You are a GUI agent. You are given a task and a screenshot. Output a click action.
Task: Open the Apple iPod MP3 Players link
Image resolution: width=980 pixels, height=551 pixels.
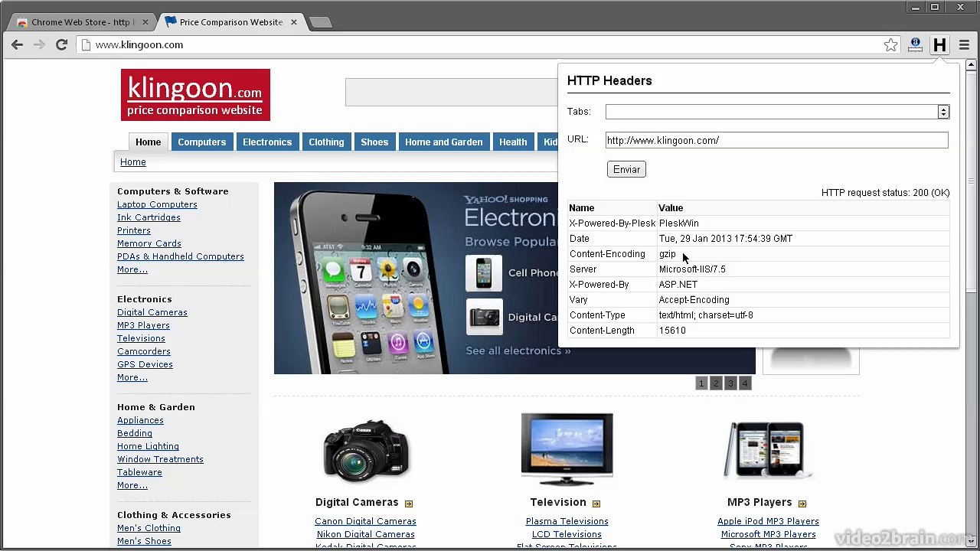pyautogui.click(x=768, y=521)
